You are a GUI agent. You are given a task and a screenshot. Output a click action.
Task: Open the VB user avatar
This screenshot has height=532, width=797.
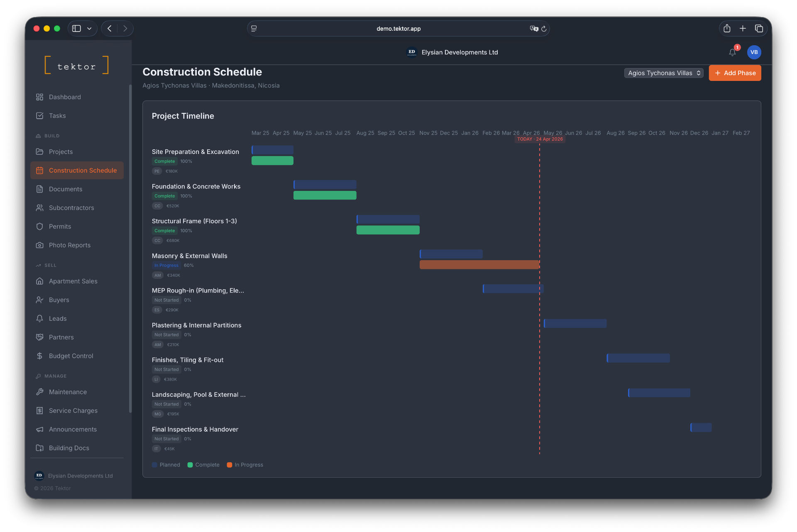pyautogui.click(x=754, y=52)
